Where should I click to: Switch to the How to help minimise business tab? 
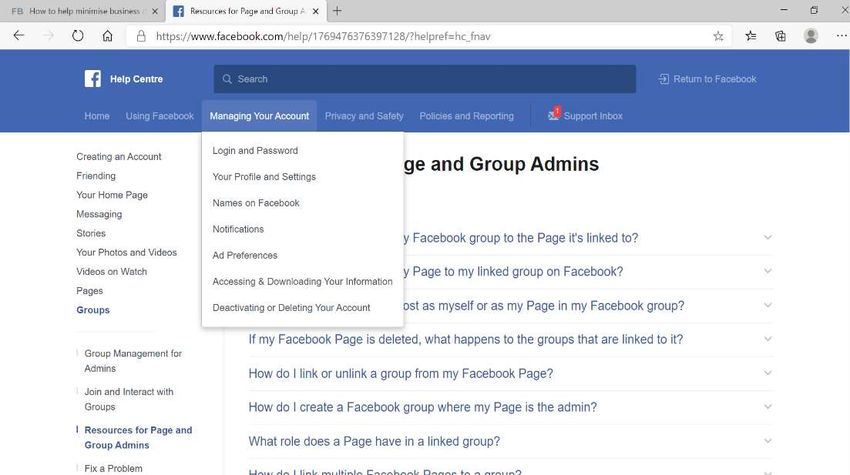(x=83, y=11)
